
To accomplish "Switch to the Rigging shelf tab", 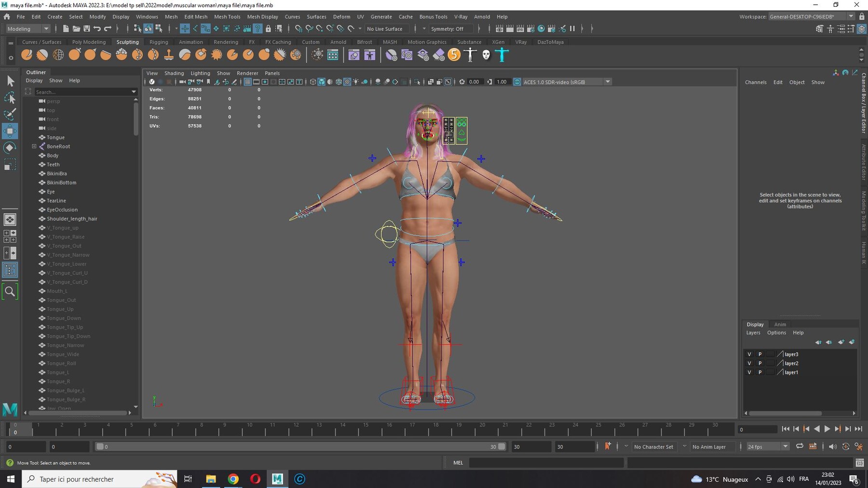I will [159, 42].
